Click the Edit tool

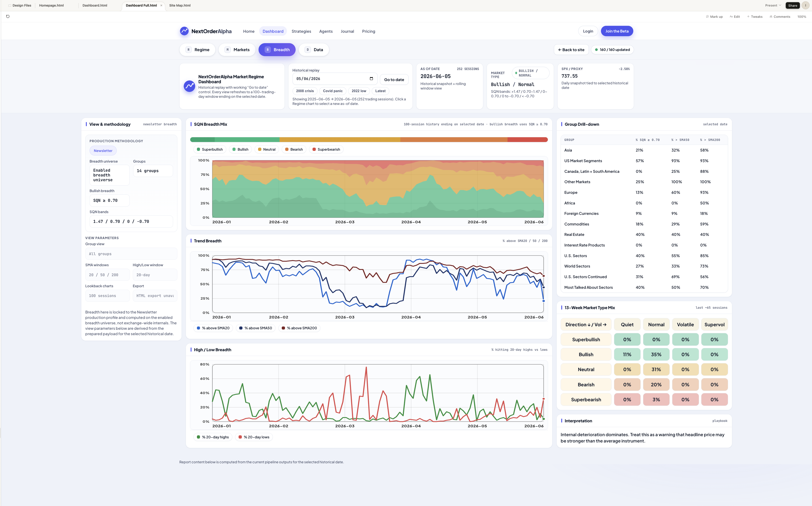[x=735, y=17]
